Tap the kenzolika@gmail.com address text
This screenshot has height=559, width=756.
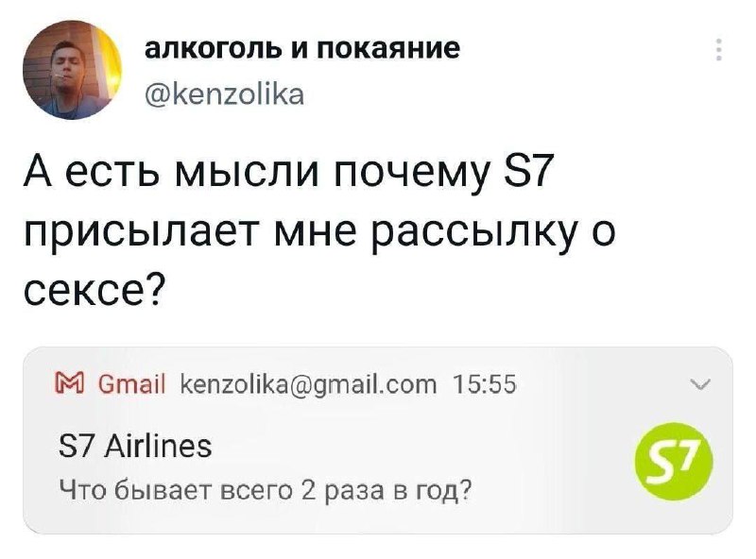[308, 385]
